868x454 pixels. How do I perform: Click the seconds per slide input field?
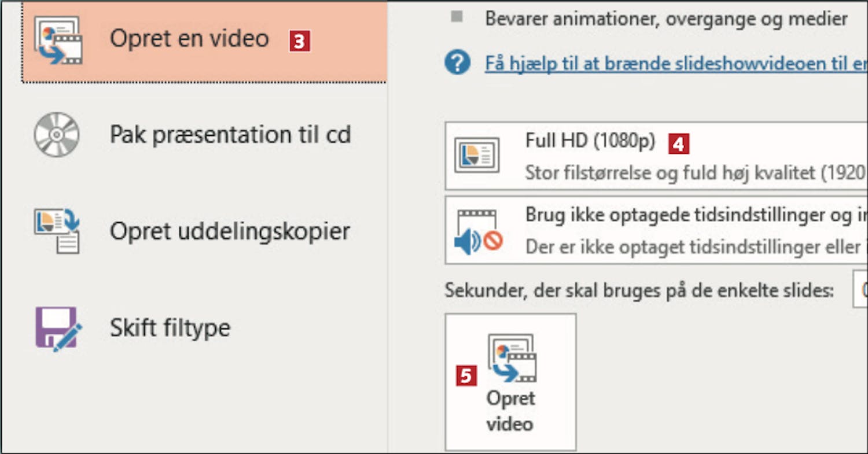(x=860, y=291)
